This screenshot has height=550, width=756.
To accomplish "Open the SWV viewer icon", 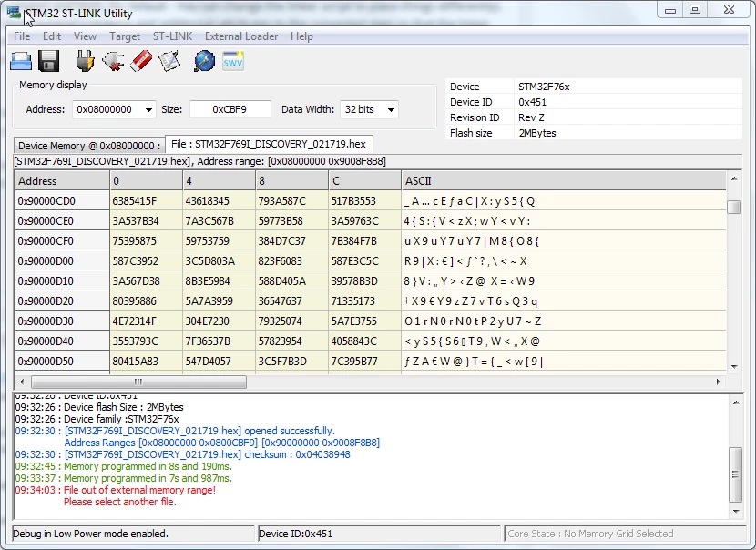I will pos(233,61).
